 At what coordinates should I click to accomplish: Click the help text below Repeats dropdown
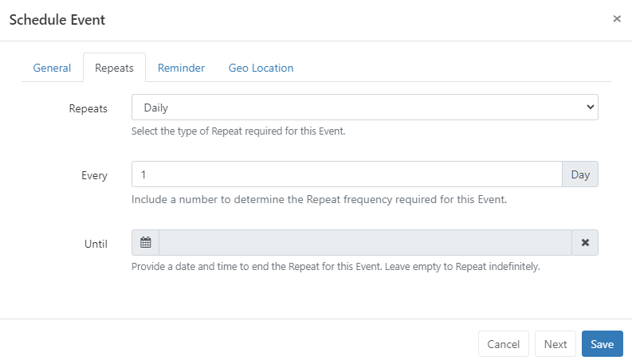click(238, 131)
